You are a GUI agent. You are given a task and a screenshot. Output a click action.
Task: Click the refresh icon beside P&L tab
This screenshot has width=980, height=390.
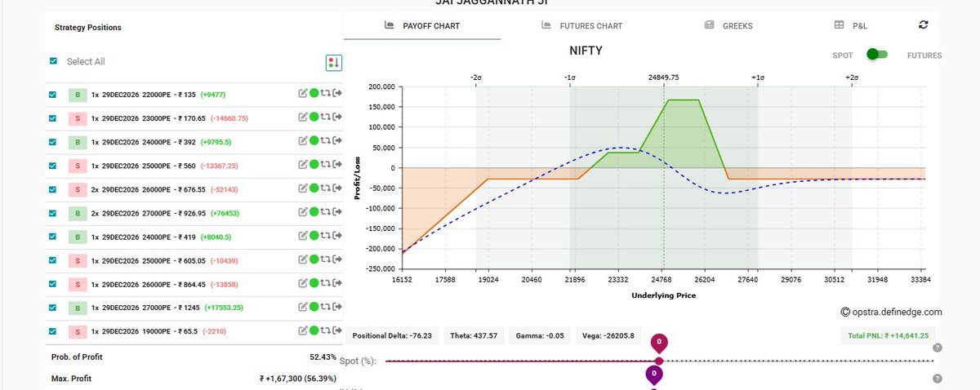click(x=924, y=24)
